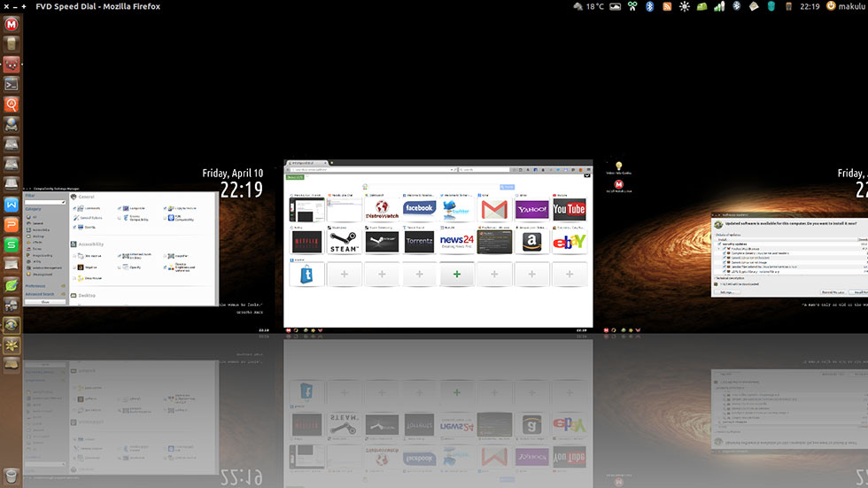Open the news24 speed dial thumbnail
Viewport: 868px width, 488px height.
(457, 242)
